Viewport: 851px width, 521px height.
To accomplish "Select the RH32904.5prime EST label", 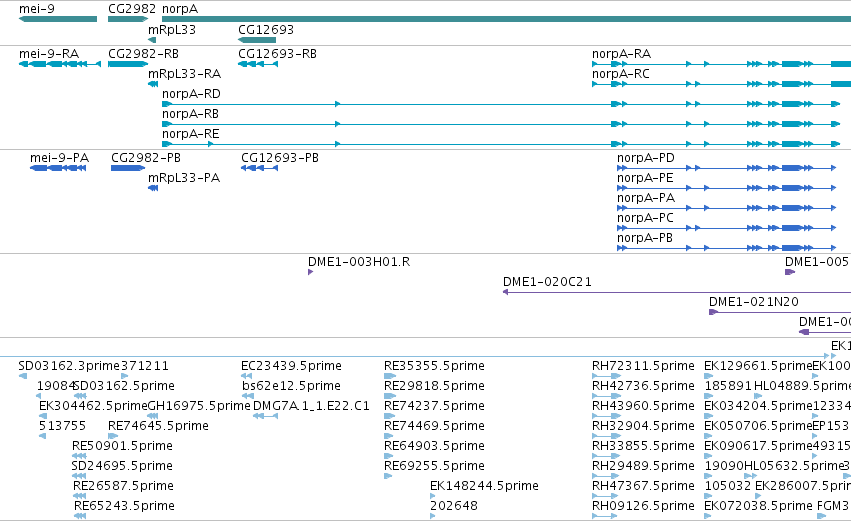I will click(643, 427).
